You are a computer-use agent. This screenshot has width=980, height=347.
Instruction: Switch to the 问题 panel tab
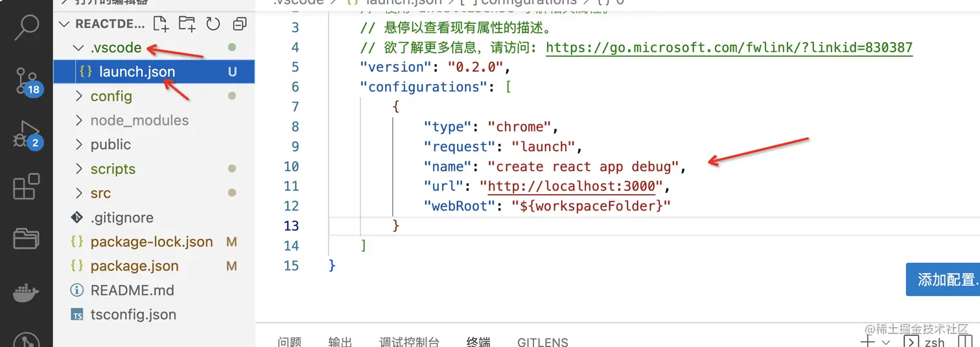290,342
